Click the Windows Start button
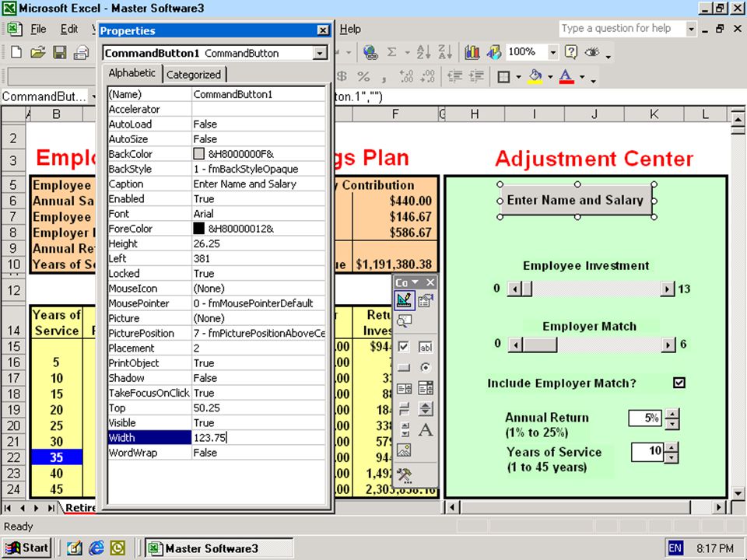This screenshot has width=747, height=560. [28, 548]
